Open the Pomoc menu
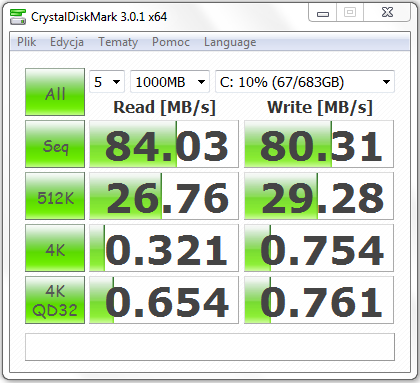 pyautogui.click(x=171, y=42)
